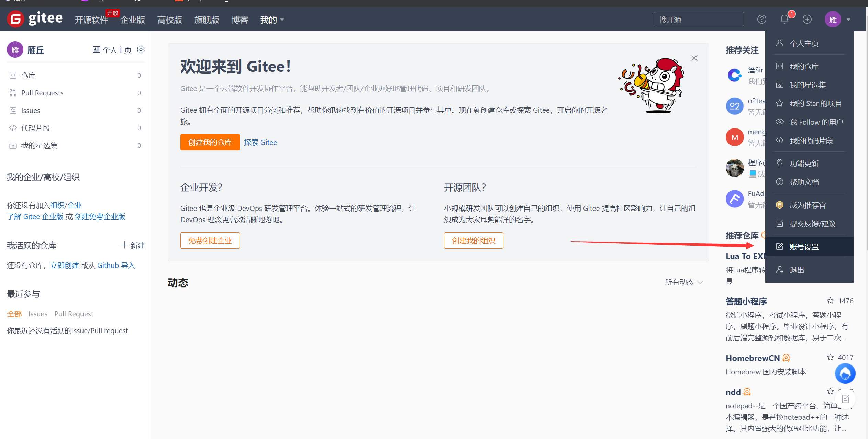
Task: Click the 程序员 photo avatar in recommendations
Action: tap(734, 168)
